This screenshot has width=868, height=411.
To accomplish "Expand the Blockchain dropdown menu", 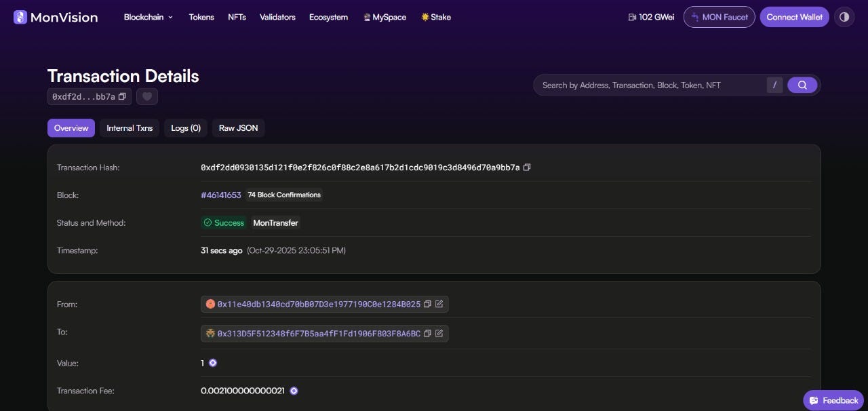I will tap(148, 17).
